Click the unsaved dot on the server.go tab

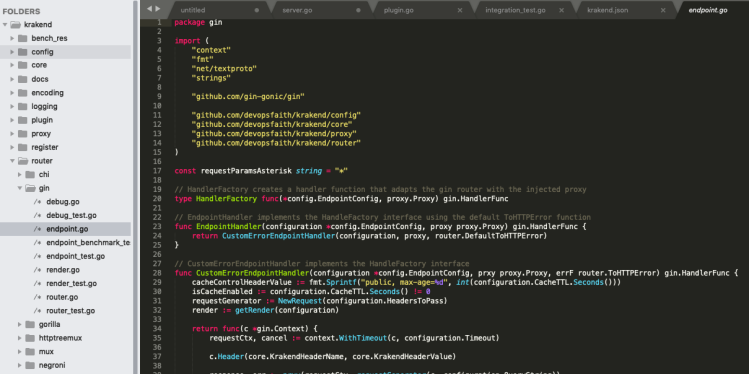(x=358, y=10)
